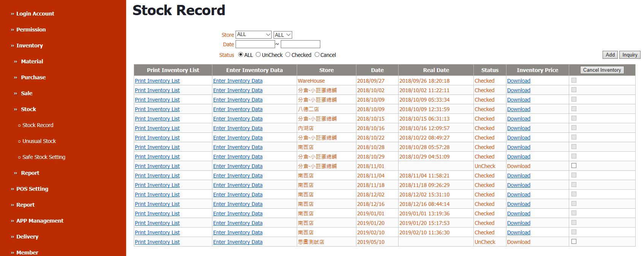Open Enter Inventory Data for 2019/05/10 row
644x256 pixels.
[x=238, y=242]
